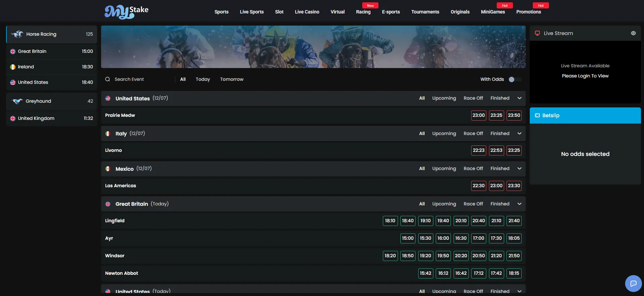This screenshot has width=644, height=296.
Task: Open Livorno 22:23 race
Action: tap(479, 151)
